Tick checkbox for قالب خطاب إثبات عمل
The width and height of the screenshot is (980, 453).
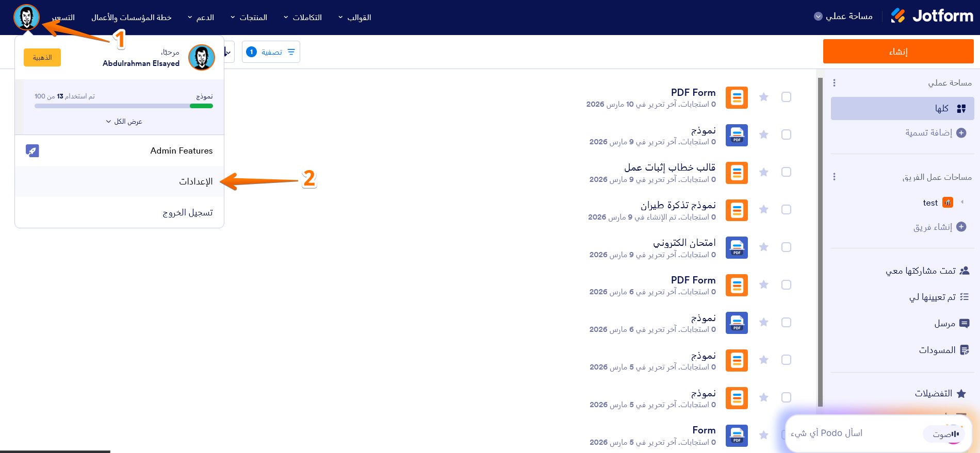tap(786, 172)
